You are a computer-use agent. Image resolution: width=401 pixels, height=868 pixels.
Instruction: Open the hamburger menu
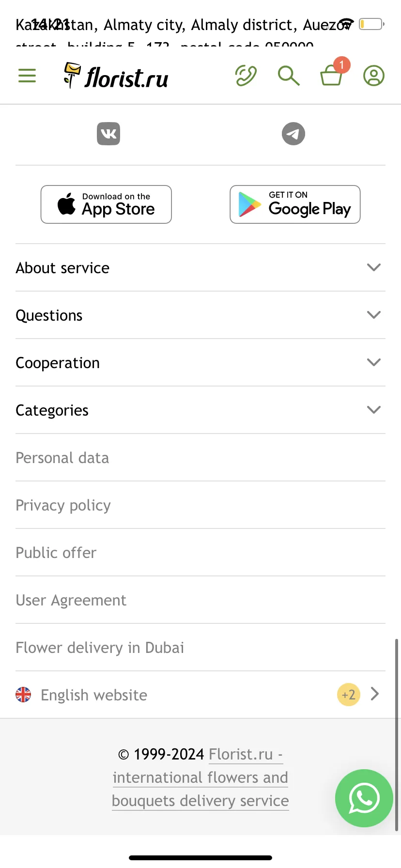(27, 76)
